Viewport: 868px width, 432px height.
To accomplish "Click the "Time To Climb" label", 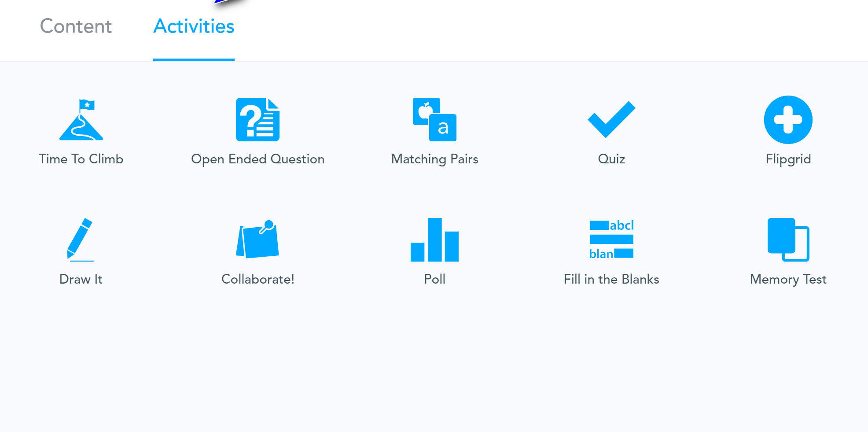I will 81,159.
